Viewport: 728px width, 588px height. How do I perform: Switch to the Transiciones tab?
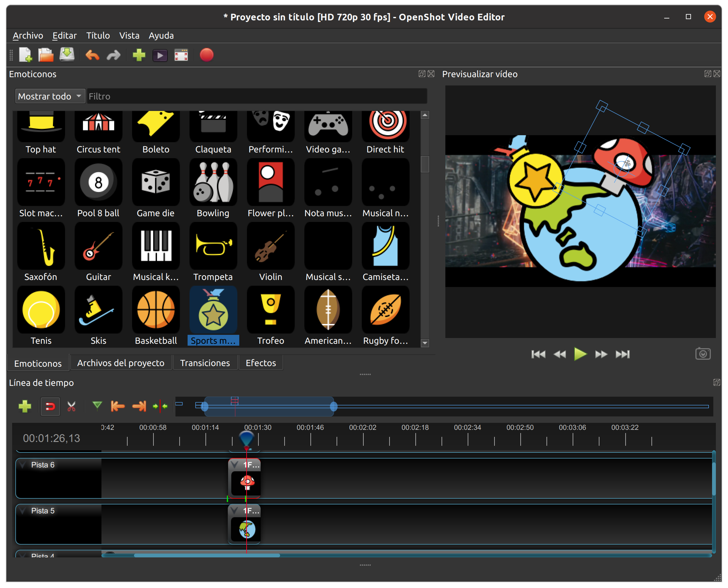click(x=205, y=363)
